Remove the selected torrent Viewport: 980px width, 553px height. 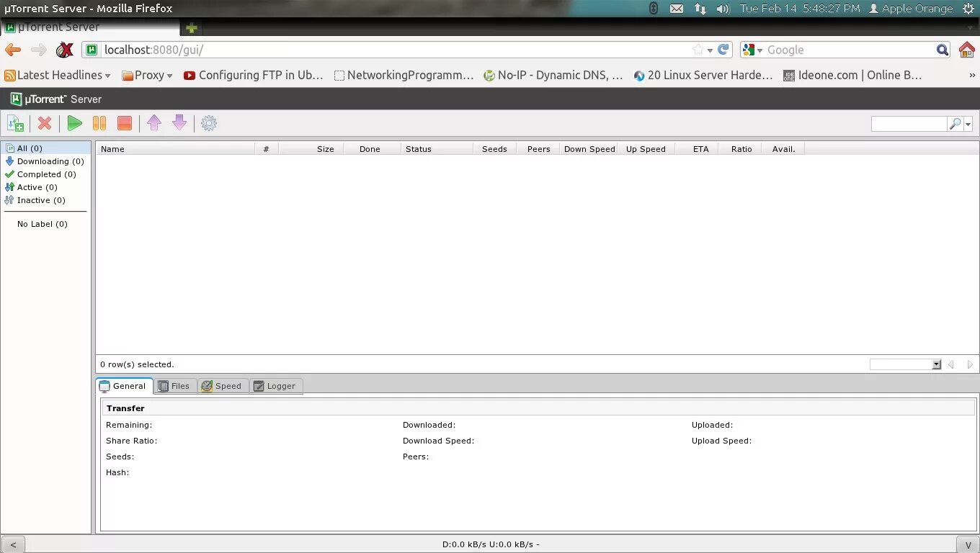[x=44, y=123]
